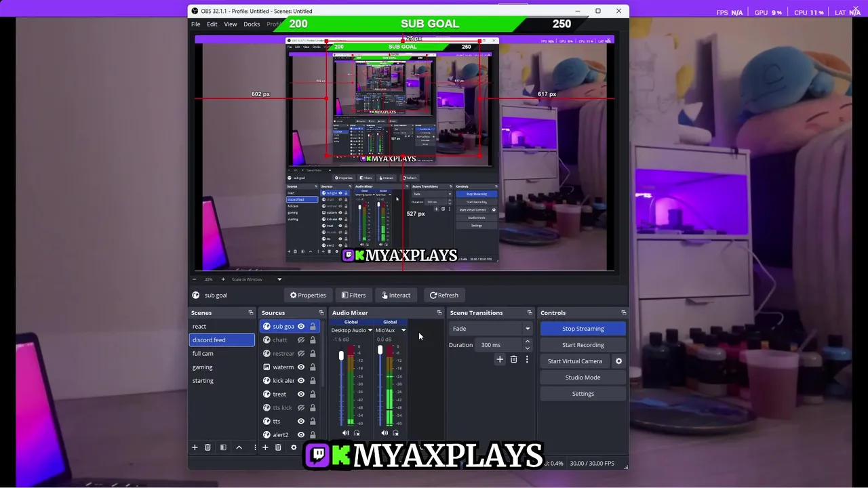The image size is (868, 488).
Task: Mute Desktop Audio speaker icon
Action: tap(346, 433)
